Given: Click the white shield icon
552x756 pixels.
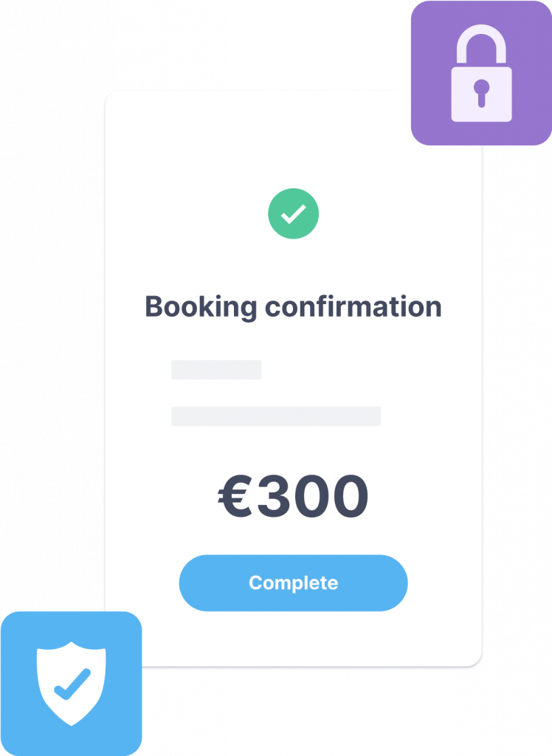Looking at the screenshot, I should tap(72, 683).
